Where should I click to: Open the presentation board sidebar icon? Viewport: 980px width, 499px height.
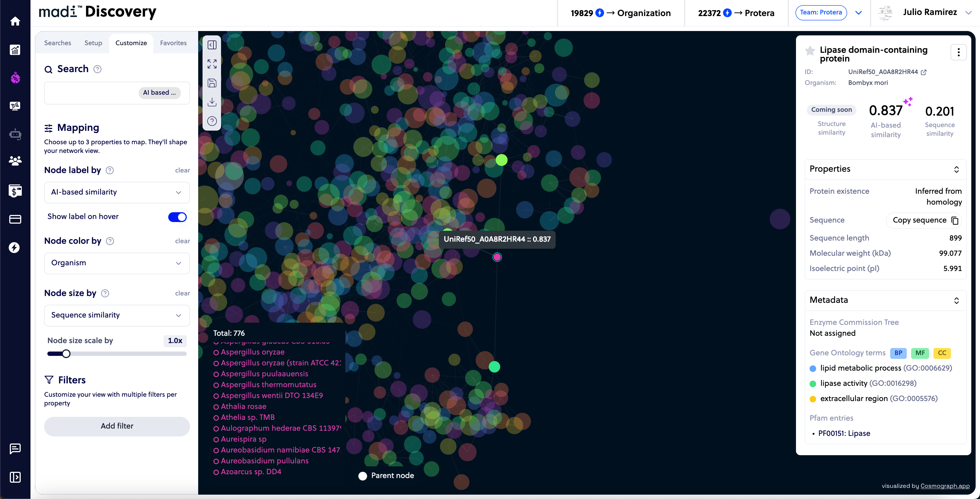pyautogui.click(x=15, y=106)
